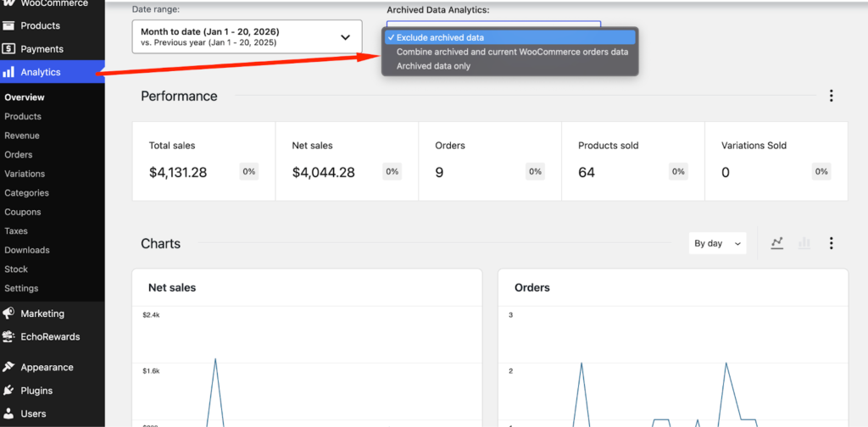The width and height of the screenshot is (868, 427).
Task: Switch charts to bar chart view
Action: 804,243
